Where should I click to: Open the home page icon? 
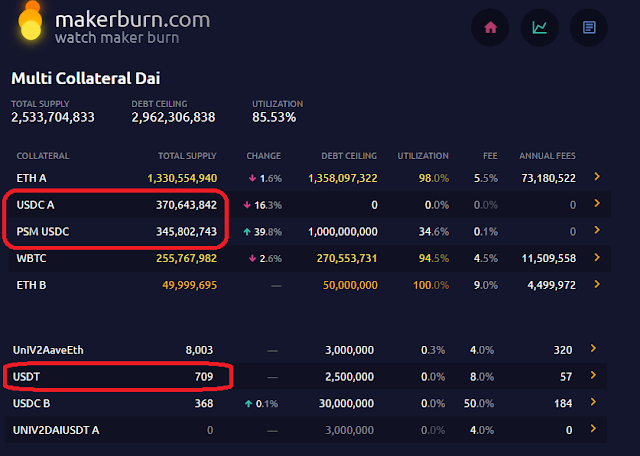(490, 27)
